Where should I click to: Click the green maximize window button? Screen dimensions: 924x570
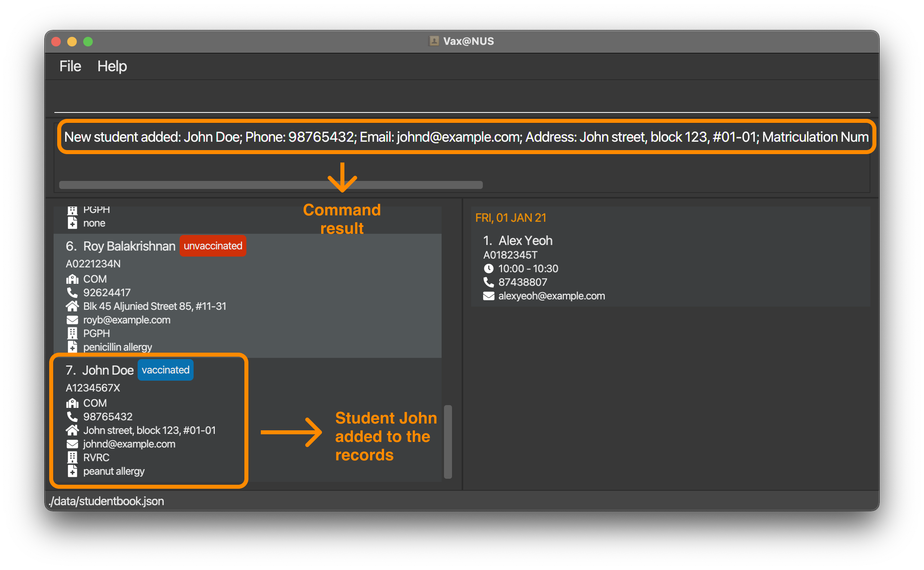(x=88, y=42)
